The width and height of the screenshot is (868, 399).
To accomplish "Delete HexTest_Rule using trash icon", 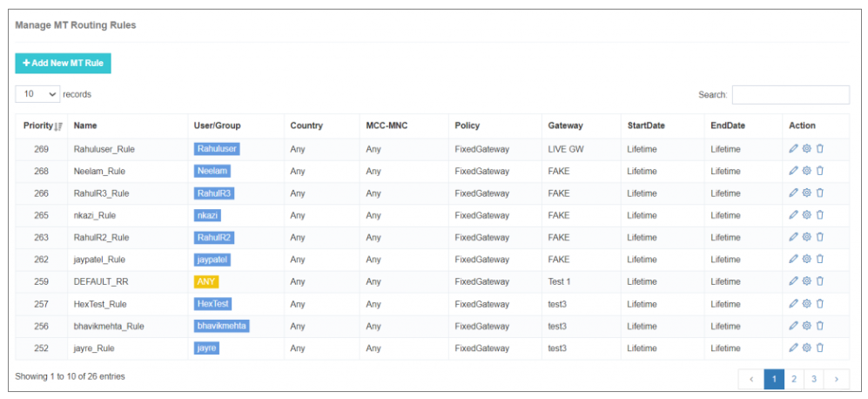I will 820,304.
